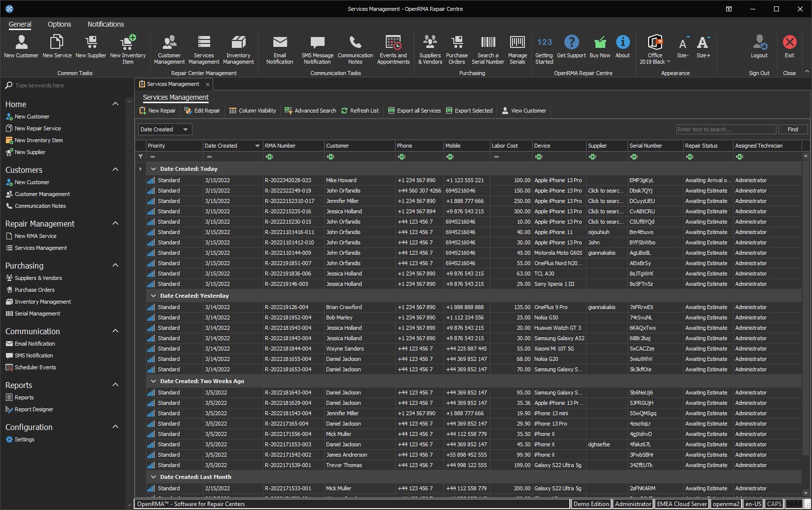The height and width of the screenshot is (510, 812).
Task: Collapse the Customers sidebar section
Action: point(115,169)
